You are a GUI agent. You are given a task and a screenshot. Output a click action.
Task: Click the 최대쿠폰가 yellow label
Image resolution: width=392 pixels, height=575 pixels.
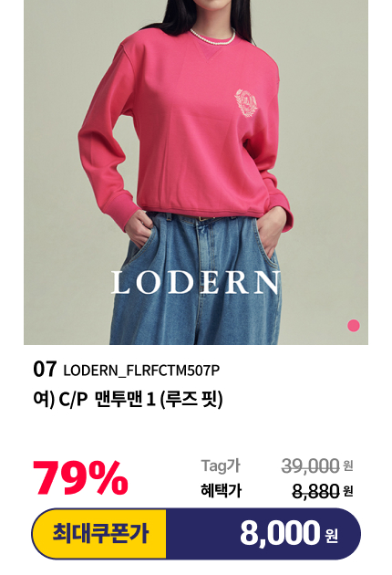click(x=99, y=534)
